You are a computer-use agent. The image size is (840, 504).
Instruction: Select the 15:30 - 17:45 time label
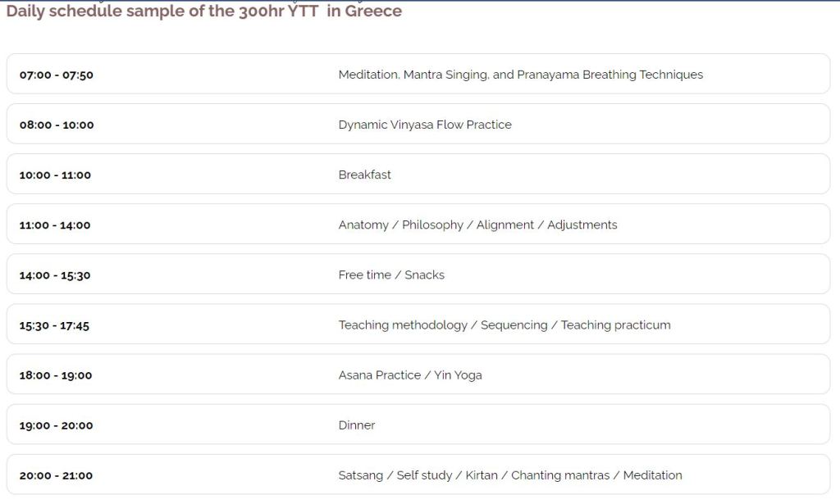[x=54, y=325]
